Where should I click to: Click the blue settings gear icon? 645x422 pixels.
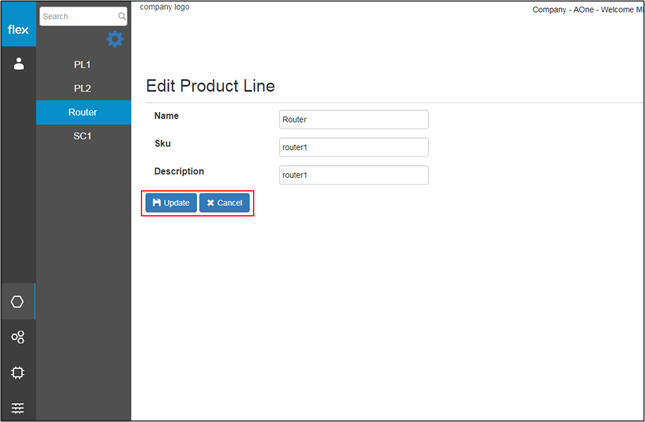click(x=115, y=39)
